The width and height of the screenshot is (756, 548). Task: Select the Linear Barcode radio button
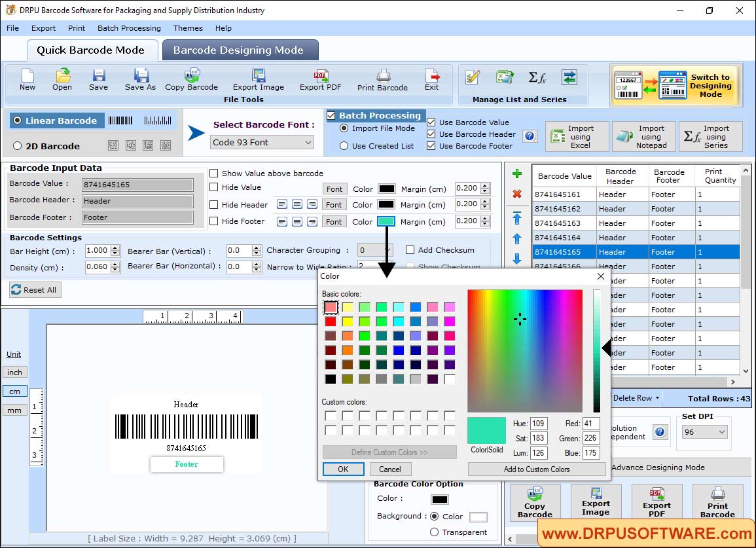[x=18, y=120]
